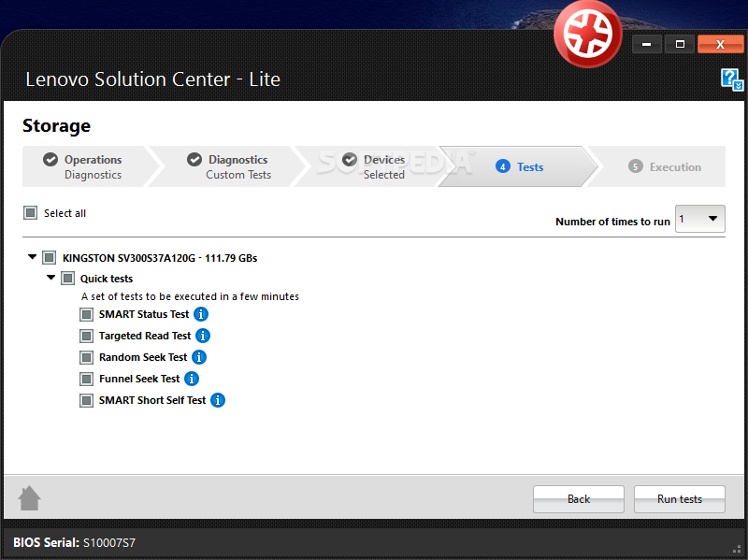
Task: Collapse the Quick tests group
Action: tap(50, 278)
